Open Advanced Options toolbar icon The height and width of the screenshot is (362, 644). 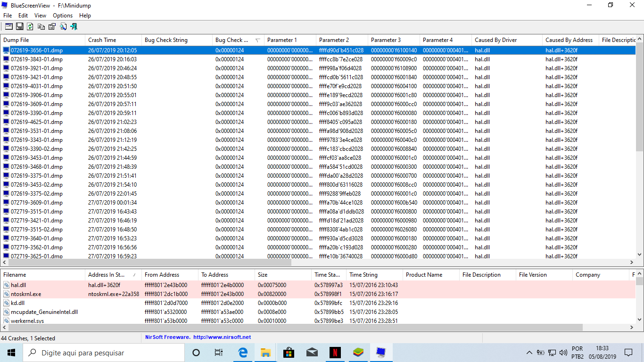[x=9, y=26]
